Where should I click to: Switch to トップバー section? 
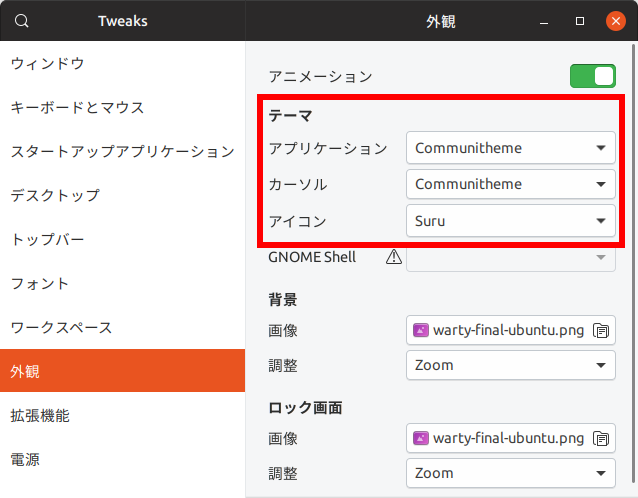pyautogui.click(x=122, y=239)
